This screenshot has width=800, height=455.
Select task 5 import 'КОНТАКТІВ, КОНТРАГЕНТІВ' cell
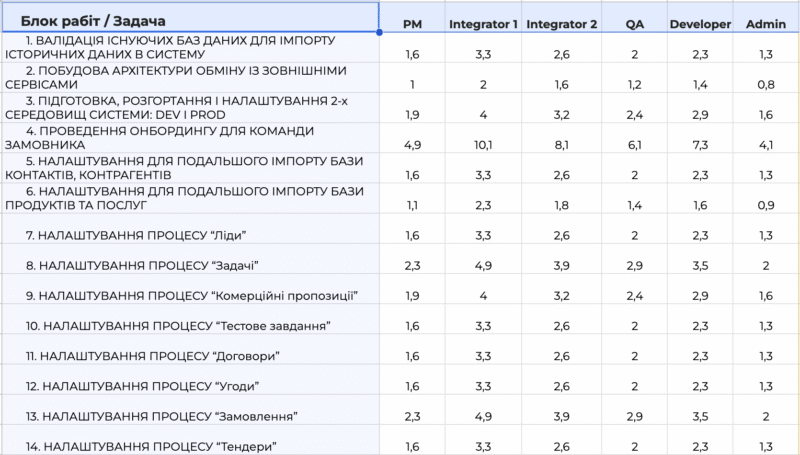pyautogui.click(x=190, y=168)
